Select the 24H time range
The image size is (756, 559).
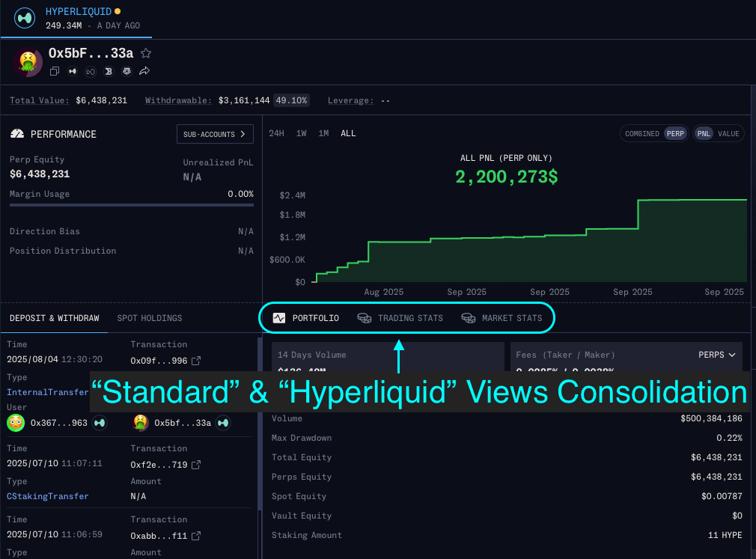(x=276, y=133)
